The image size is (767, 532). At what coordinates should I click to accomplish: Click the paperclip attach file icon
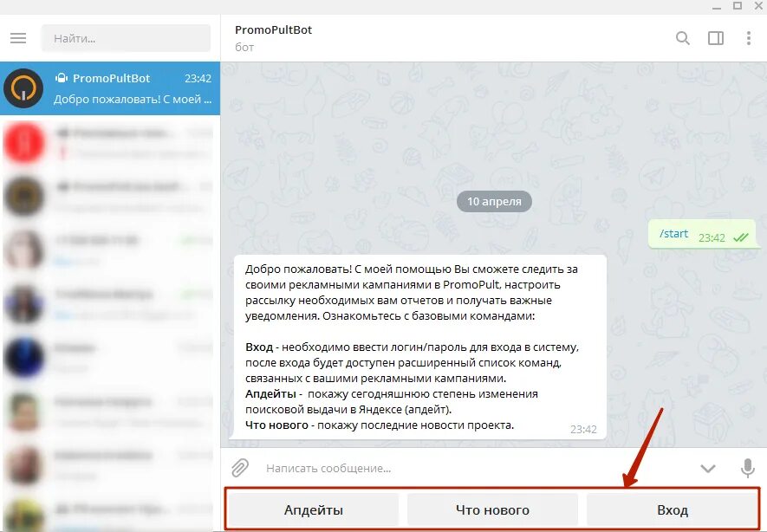click(x=240, y=468)
